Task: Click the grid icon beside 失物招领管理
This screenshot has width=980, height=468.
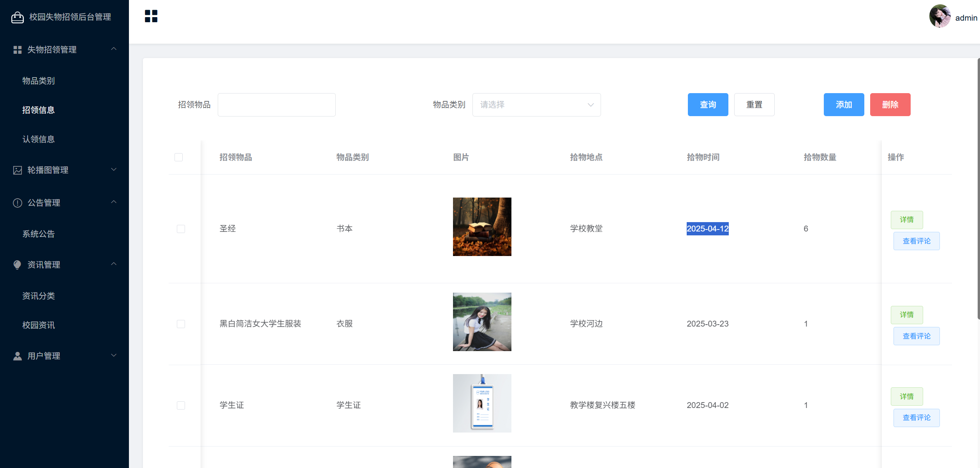Action: (18, 50)
